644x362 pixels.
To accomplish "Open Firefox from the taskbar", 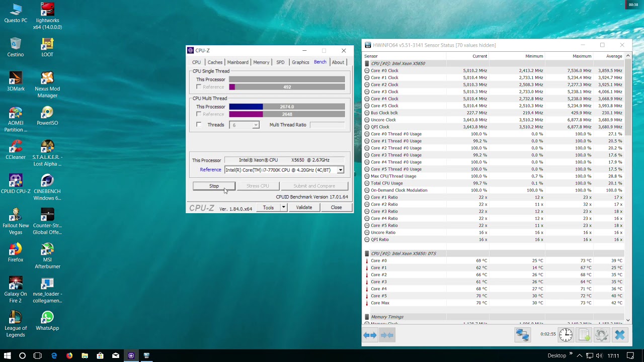I will tap(69, 355).
